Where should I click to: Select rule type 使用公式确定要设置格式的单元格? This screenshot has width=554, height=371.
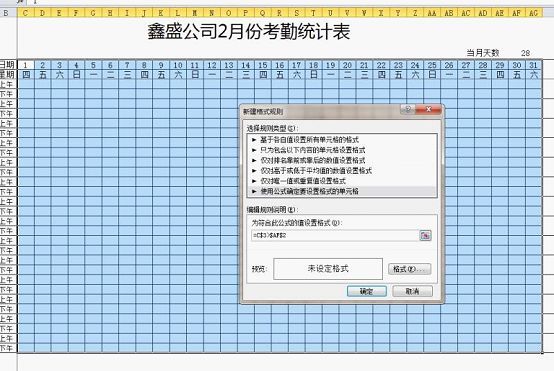342,191
